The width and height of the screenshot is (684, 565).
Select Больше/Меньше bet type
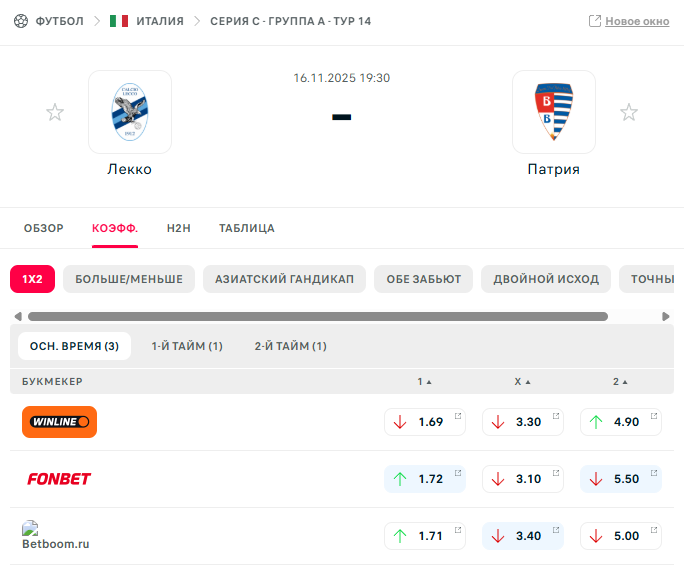129,279
